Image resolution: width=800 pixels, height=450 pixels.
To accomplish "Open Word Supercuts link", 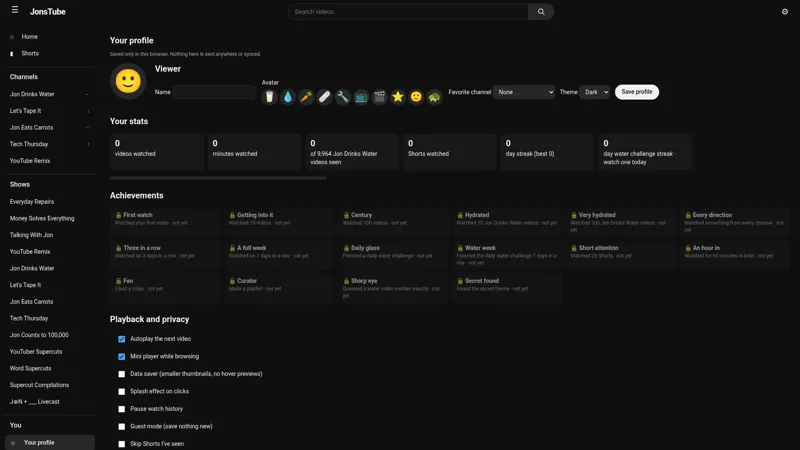I will click(x=30, y=368).
